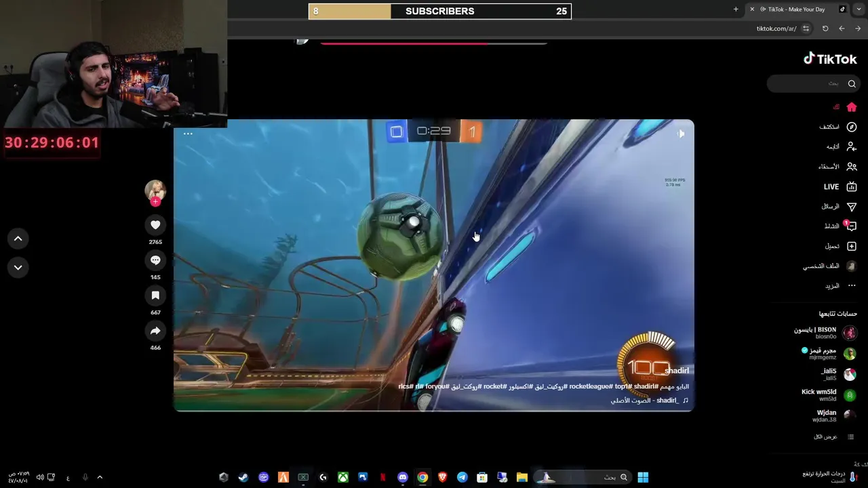Open the Following page icon
The image size is (868, 488).
coord(852,146)
